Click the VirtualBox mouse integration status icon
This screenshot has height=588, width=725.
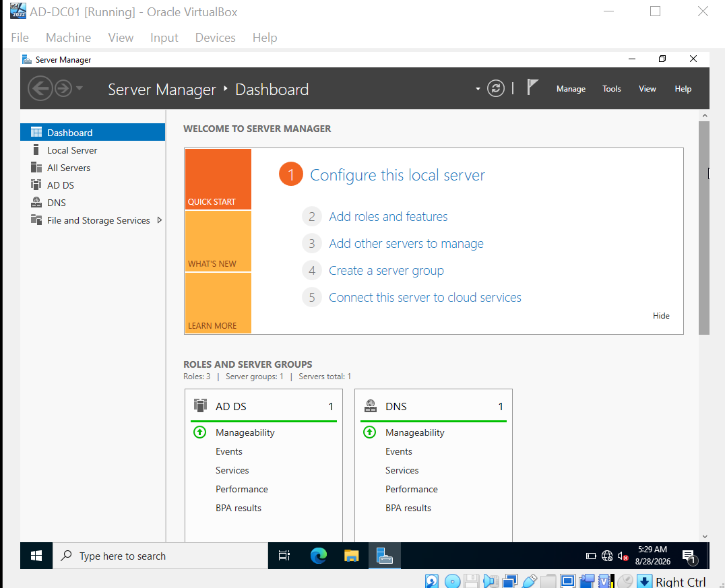(625, 581)
